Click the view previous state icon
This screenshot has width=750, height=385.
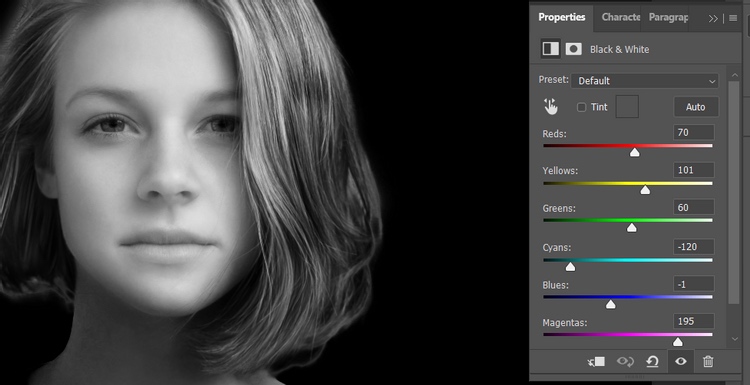coord(625,362)
